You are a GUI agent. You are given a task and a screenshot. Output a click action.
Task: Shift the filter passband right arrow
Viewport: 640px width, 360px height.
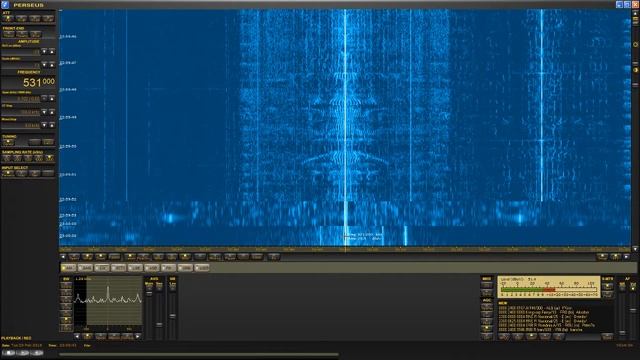pos(138,336)
